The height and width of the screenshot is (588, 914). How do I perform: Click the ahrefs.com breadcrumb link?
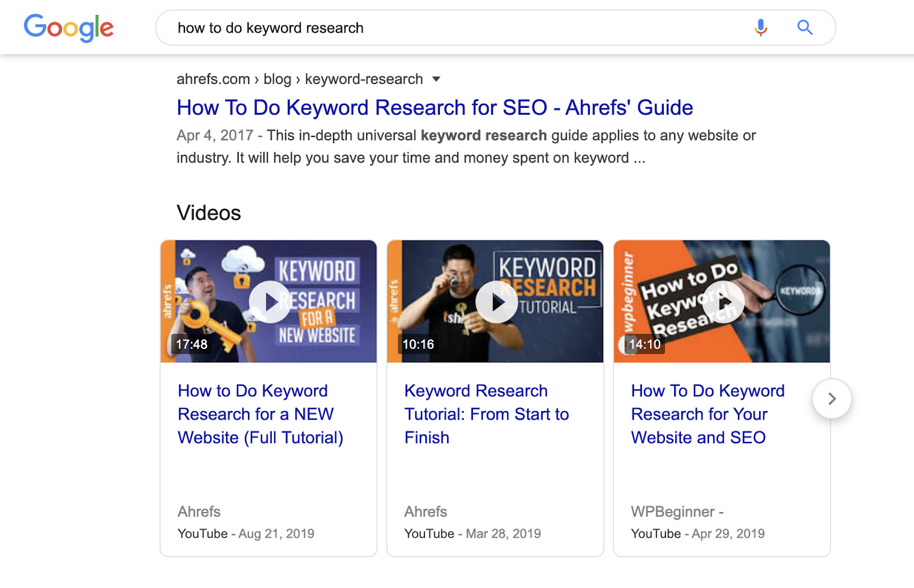coord(213,79)
